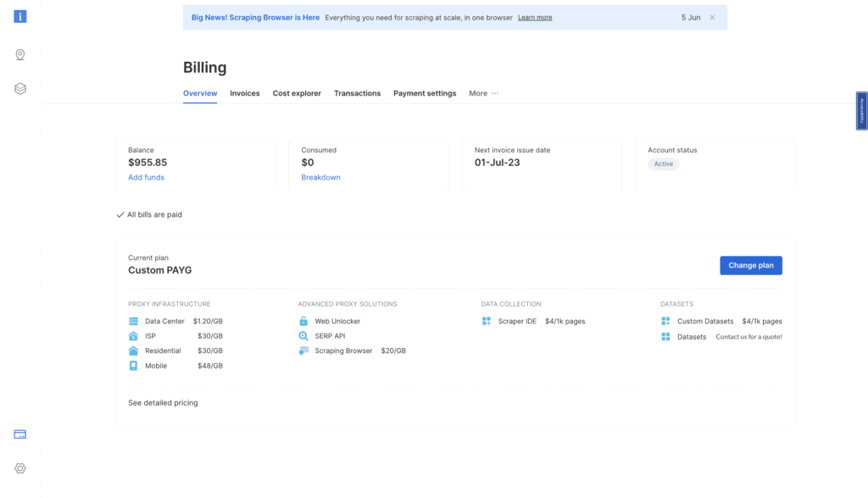The image size is (868, 498).
Task: Open Web Unlocker via its lock icon
Action: [302, 321]
